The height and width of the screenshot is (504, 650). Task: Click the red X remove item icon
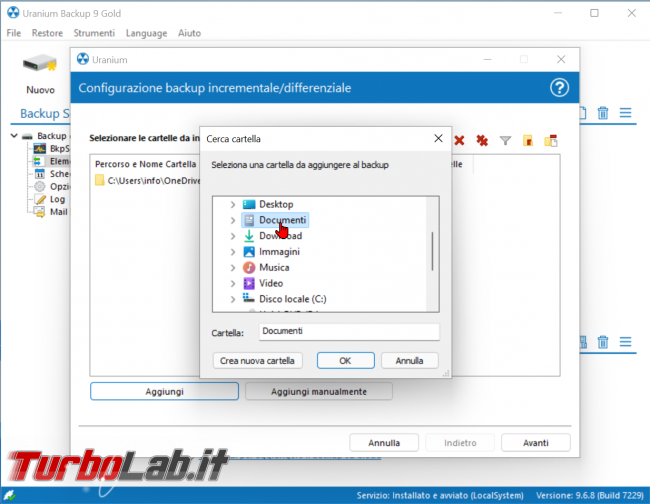[x=459, y=141]
